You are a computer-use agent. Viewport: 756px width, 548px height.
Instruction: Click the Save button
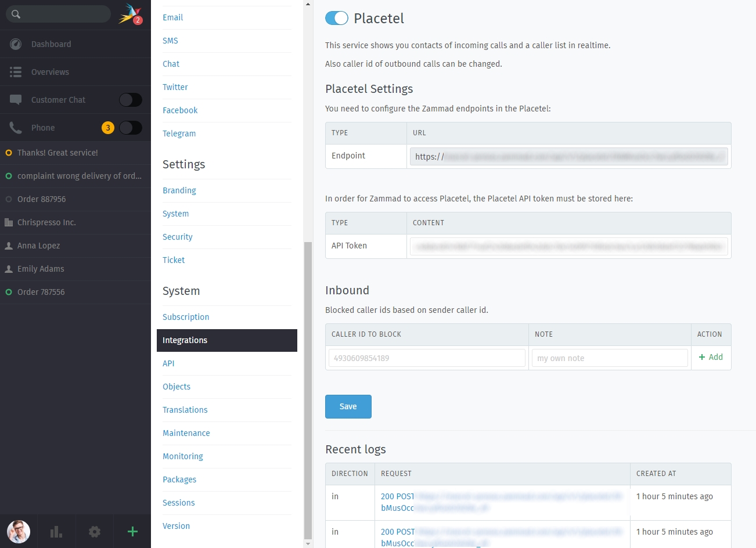coord(348,406)
